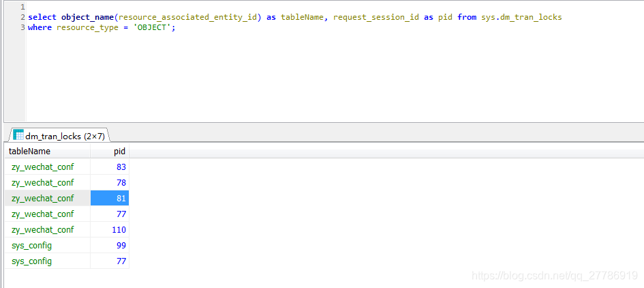Click the 'select' keyword on line 2
The width and height of the screenshot is (644, 288).
(42, 17)
